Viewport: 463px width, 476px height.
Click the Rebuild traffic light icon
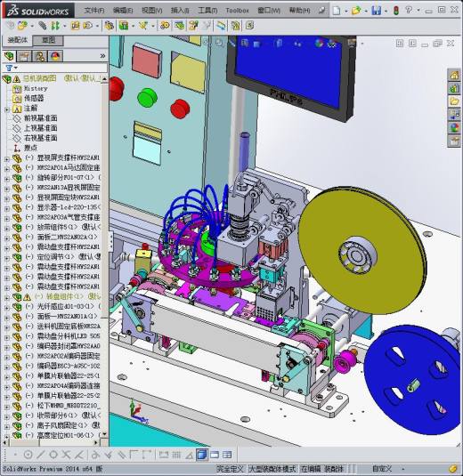[396, 11]
